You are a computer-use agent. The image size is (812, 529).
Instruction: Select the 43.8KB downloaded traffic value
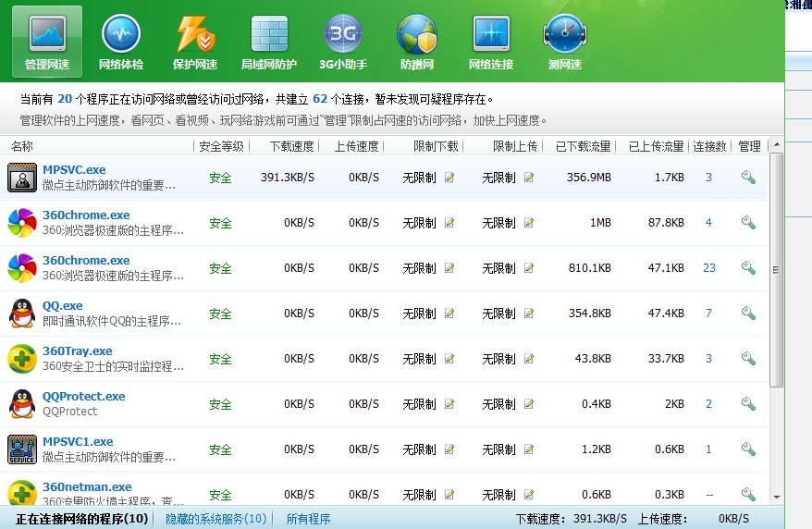pos(593,359)
